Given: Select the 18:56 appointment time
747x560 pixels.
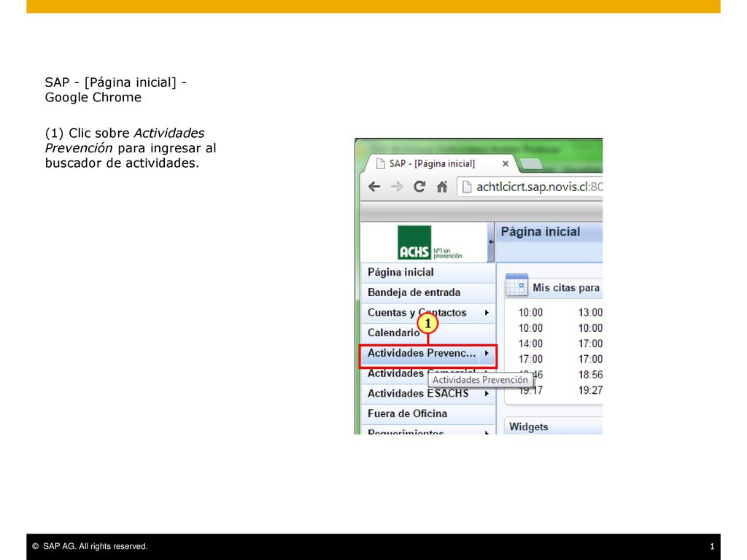Looking at the screenshot, I should (x=590, y=375).
